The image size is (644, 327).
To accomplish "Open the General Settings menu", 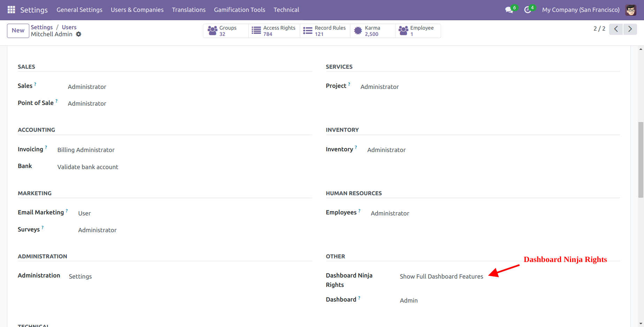I will [x=79, y=10].
